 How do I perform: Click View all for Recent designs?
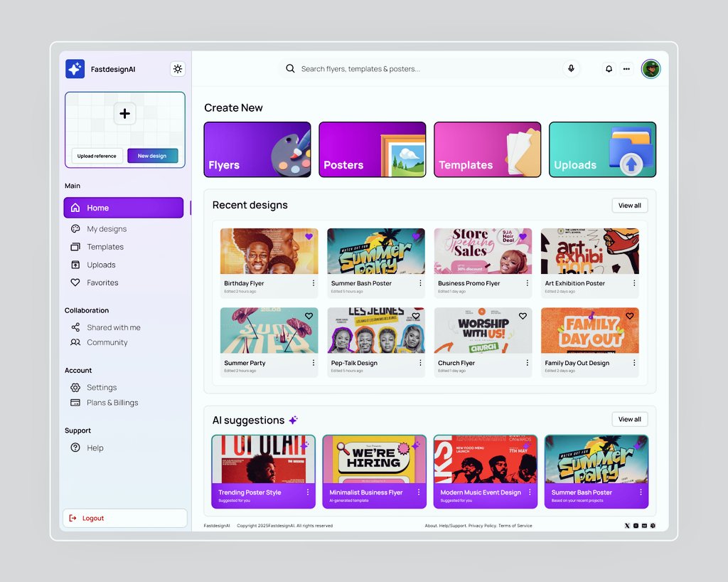[x=630, y=206]
